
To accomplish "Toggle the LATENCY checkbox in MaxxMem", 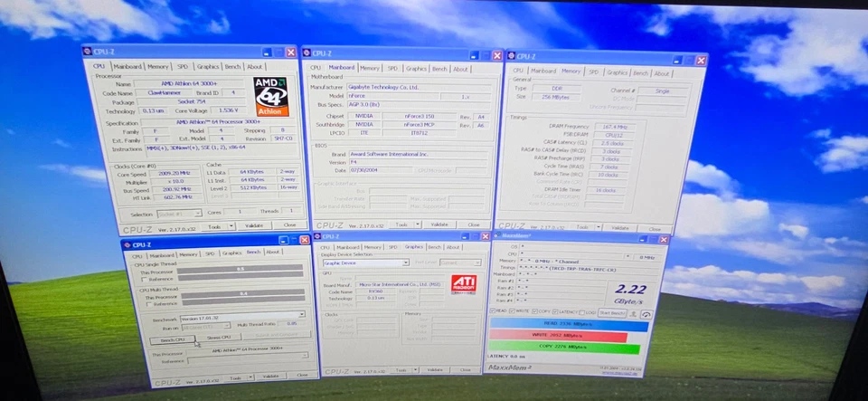I will [554, 311].
